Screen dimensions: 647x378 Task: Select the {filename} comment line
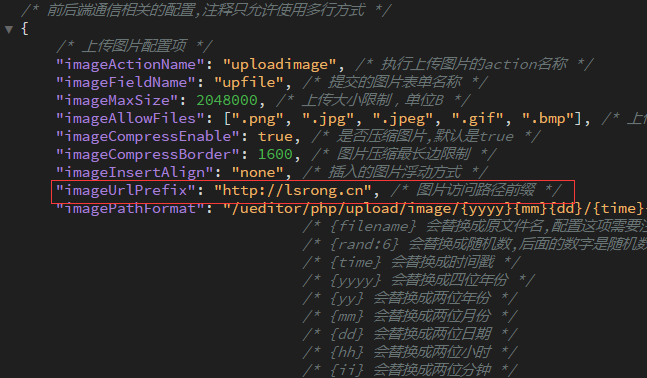(475, 227)
